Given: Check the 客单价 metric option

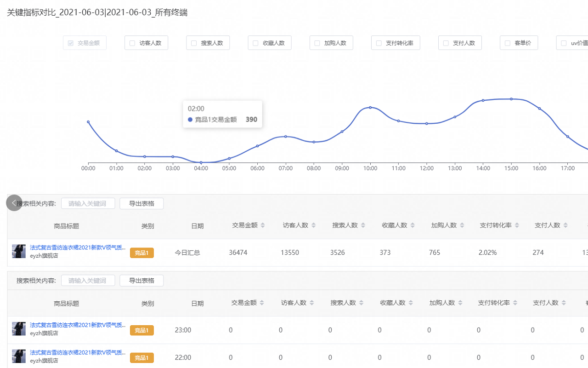Looking at the screenshot, I should pyautogui.click(x=508, y=43).
